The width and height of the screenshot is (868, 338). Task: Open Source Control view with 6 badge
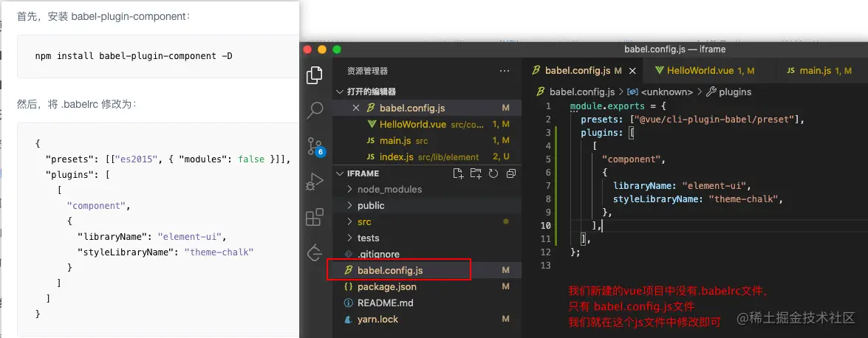pos(315,145)
